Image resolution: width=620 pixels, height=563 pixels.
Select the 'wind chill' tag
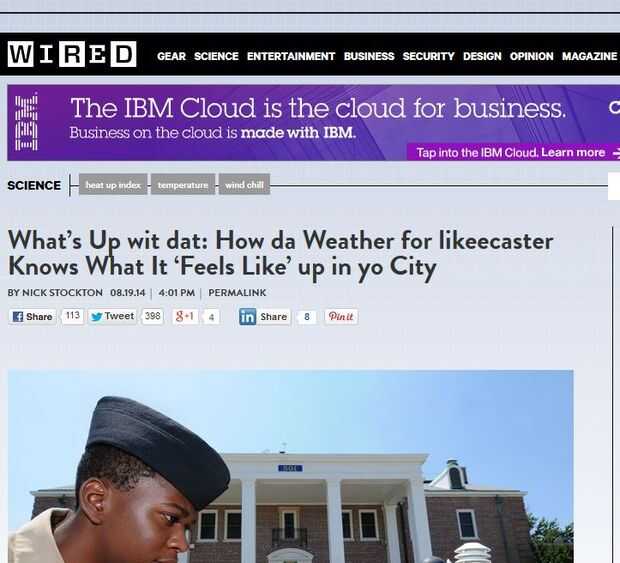tap(244, 185)
